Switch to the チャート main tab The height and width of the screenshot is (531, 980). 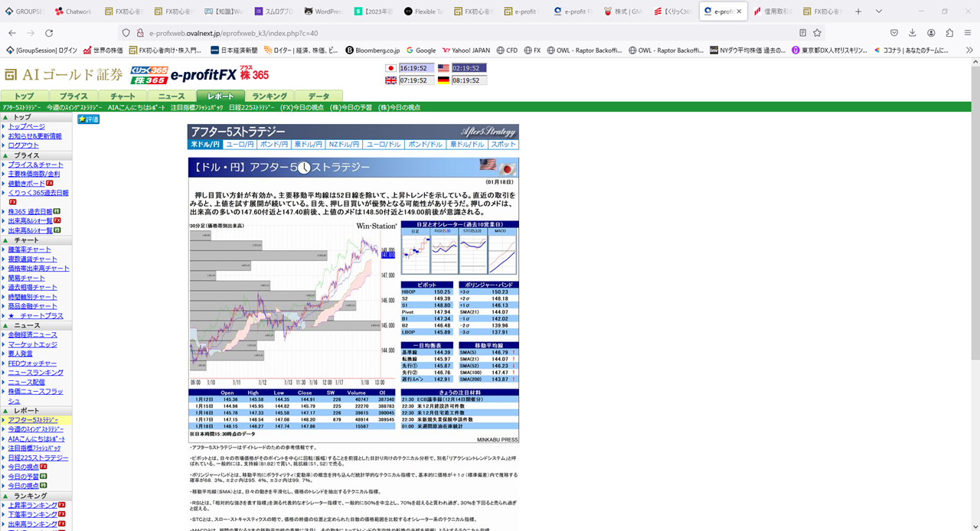(x=122, y=96)
